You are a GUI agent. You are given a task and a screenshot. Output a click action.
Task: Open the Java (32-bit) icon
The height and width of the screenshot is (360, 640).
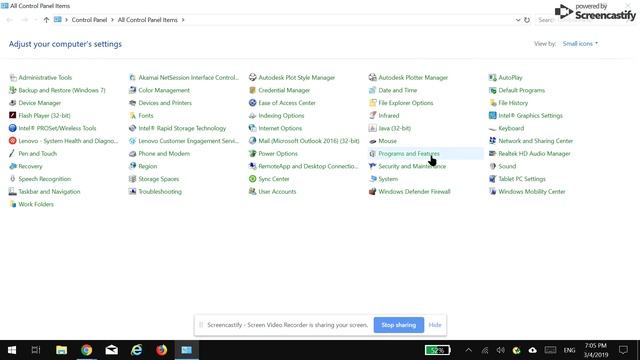(372, 128)
